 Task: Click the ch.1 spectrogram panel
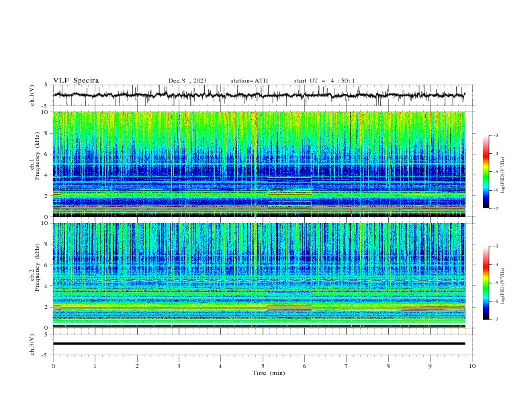[x=259, y=164]
